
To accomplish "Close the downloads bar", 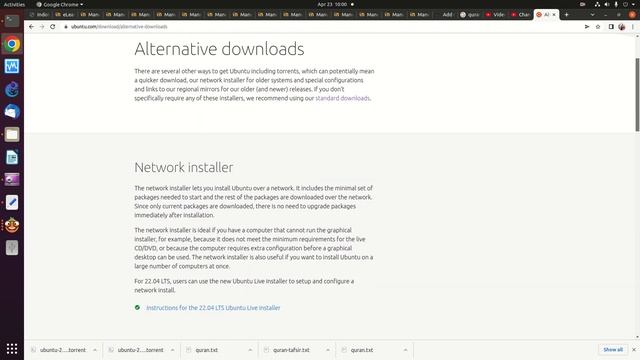I will (634, 350).
